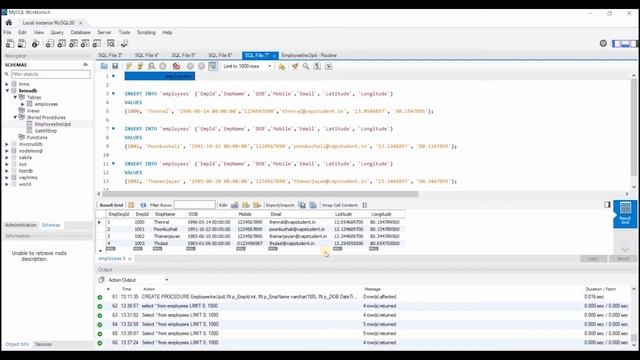The height and width of the screenshot is (360, 640).
Task: Switch to the SQL File 3 tab
Action: point(110,55)
